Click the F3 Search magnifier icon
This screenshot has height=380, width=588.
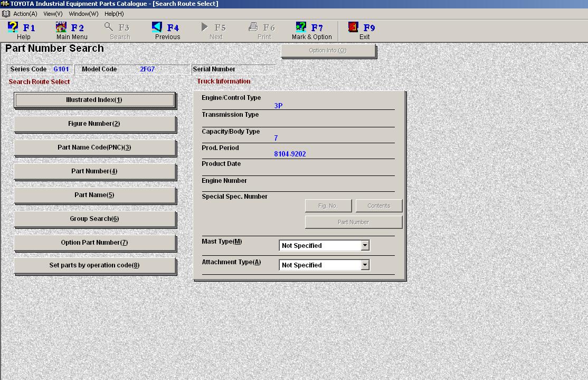click(x=109, y=26)
